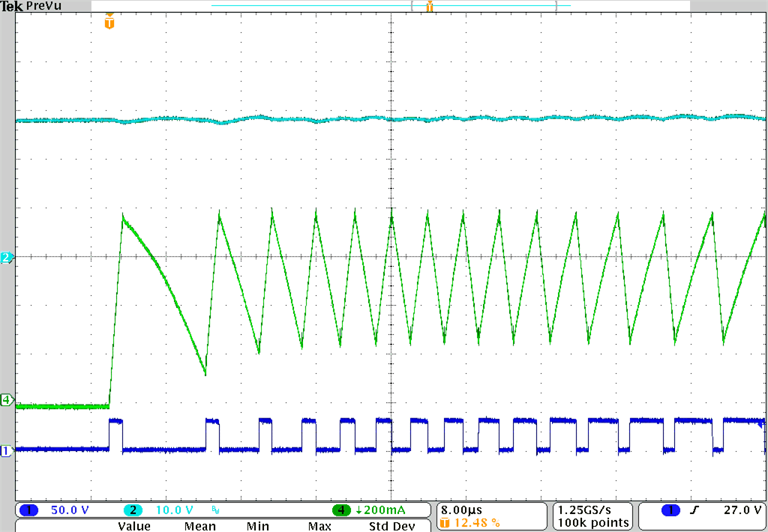Expand the Channel 2 coupling indicator icon
This screenshot has height=532, width=768.
click(214, 510)
